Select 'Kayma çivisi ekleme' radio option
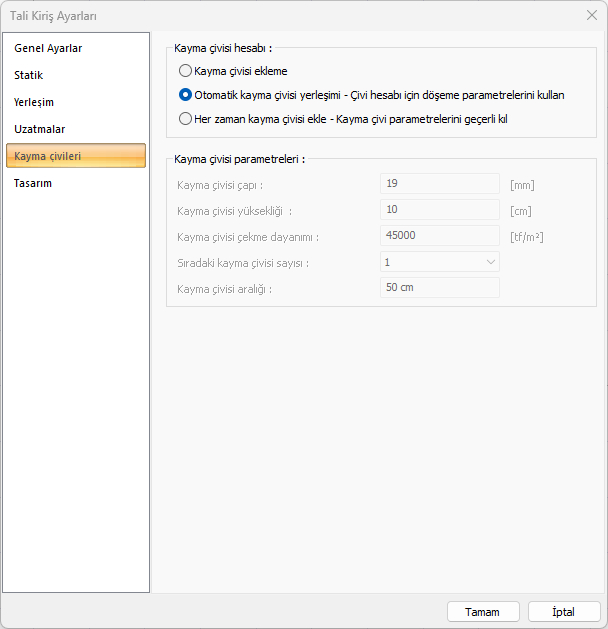The width and height of the screenshot is (608, 629). click(x=185, y=71)
